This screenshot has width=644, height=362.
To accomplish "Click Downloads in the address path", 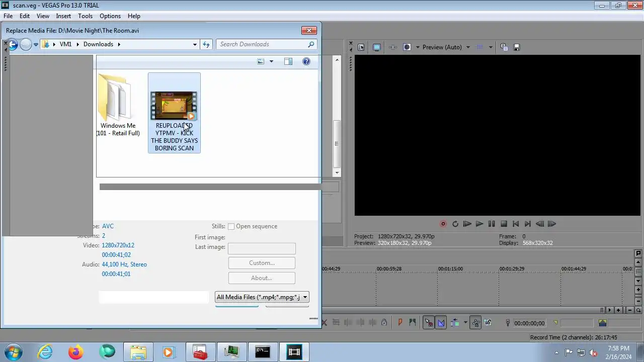I will click(x=98, y=44).
